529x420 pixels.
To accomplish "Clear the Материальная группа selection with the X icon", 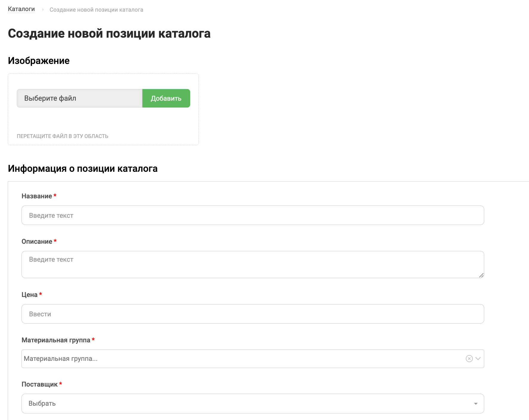I will coord(469,358).
